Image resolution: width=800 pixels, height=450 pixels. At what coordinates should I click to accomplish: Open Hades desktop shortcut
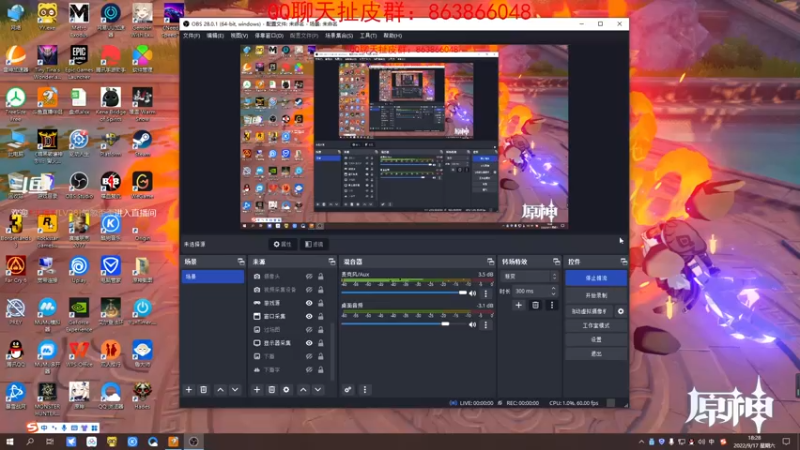[x=142, y=396]
